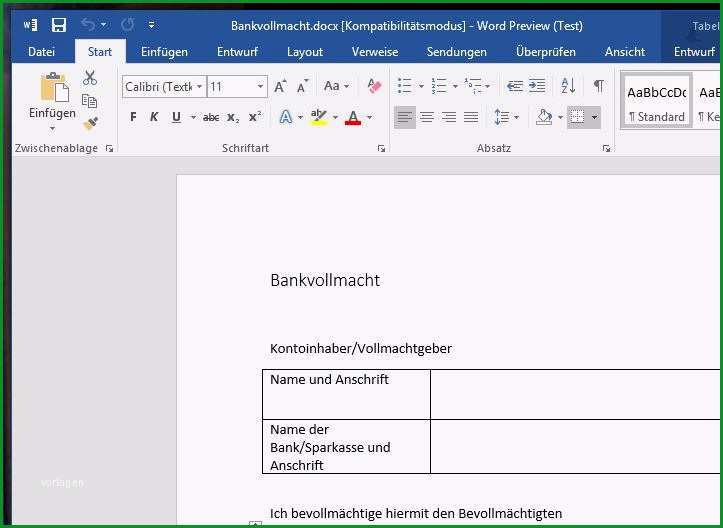Click the line spacing icon

coord(501,117)
